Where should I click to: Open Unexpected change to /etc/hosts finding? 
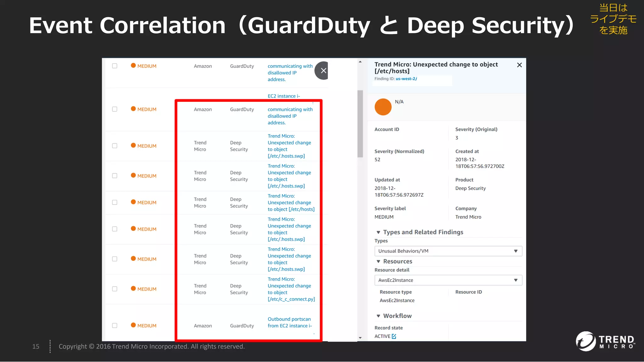coord(291,203)
